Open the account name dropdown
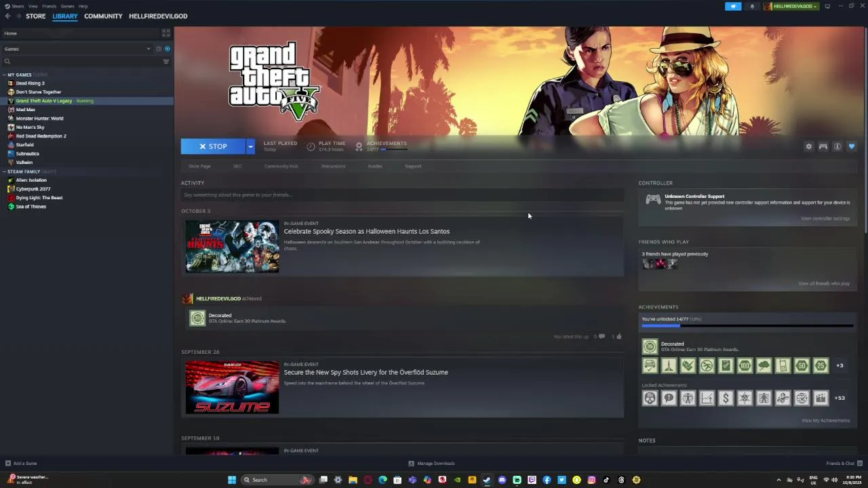The height and width of the screenshot is (488, 868). pyautogui.click(x=791, y=6)
